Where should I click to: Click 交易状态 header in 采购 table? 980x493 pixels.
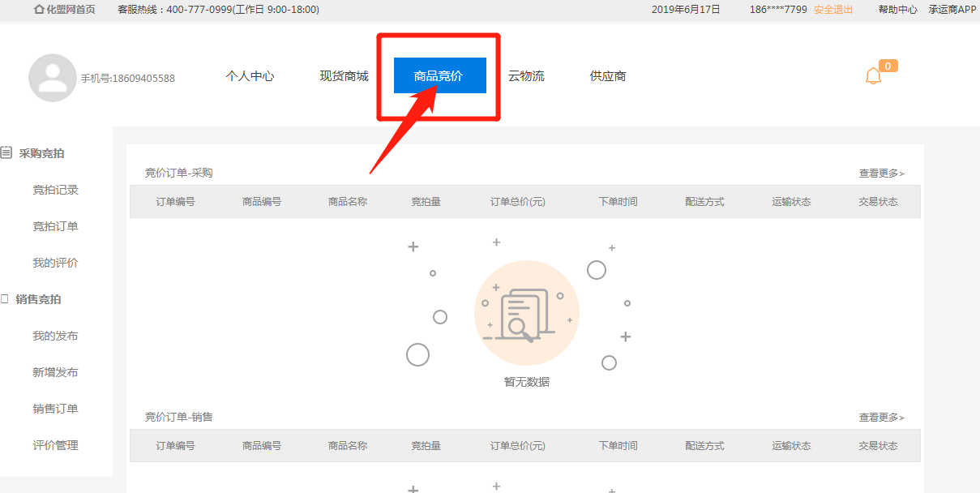pyautogui.click(x=879, y=202)
